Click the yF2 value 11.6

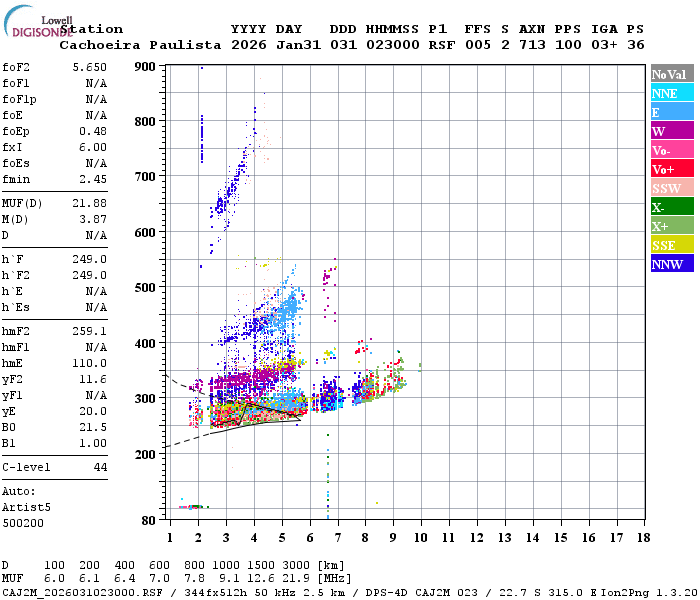point(93,379)
